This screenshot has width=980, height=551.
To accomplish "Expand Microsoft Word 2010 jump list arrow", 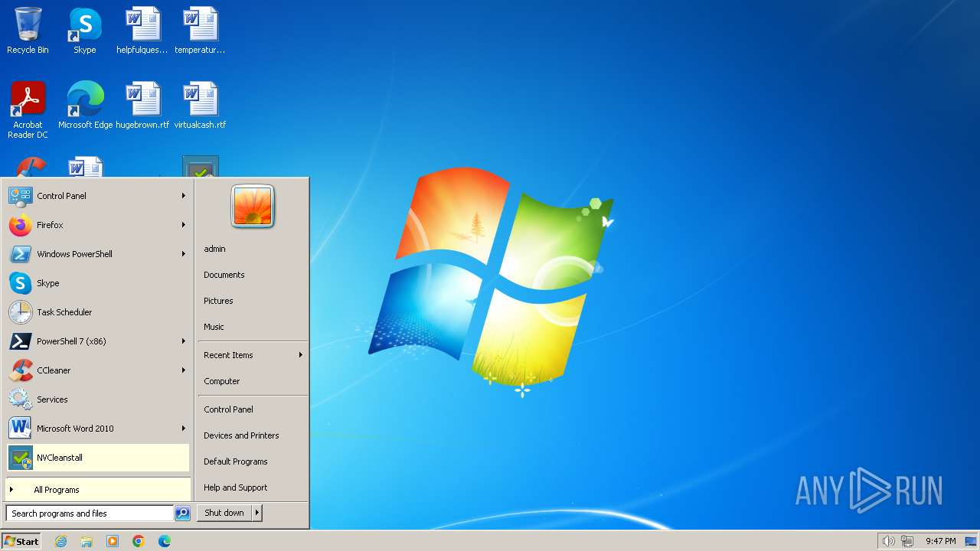I will 184,429.
